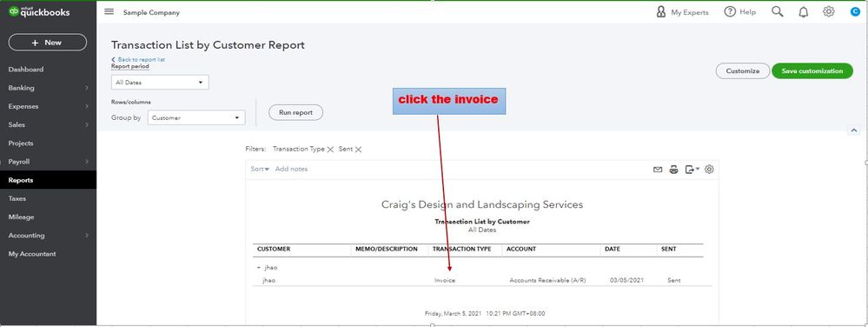This screenshot has height=327, width=868.
Task: Email the report using envelope icon
Action: [658, 170]
